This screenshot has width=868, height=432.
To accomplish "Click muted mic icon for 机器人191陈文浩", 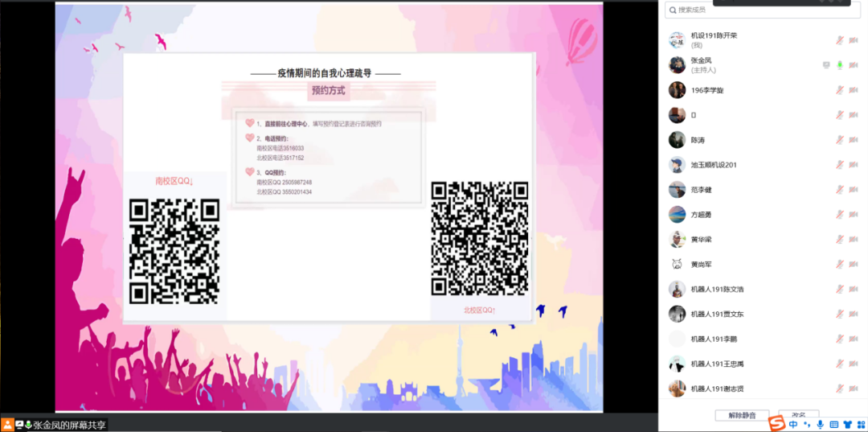I will point(840,289).
